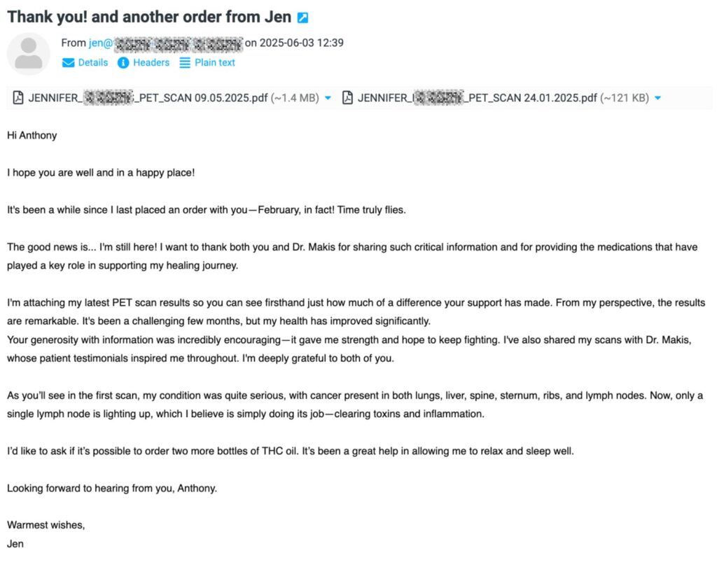Click the 'Jen' signature text
The image size is (717, 588).
pyautogui.click(x=15, y=544)
